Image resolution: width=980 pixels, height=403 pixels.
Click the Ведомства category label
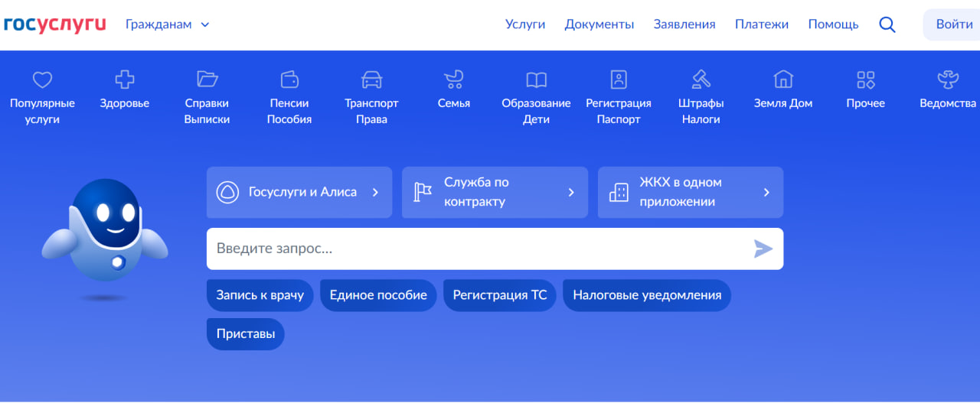click(948, 103)
